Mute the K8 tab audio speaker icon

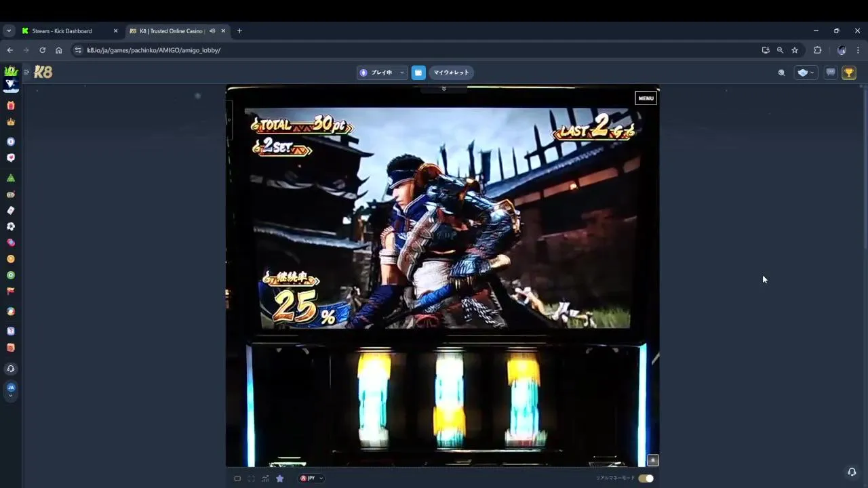pos(212,31)
